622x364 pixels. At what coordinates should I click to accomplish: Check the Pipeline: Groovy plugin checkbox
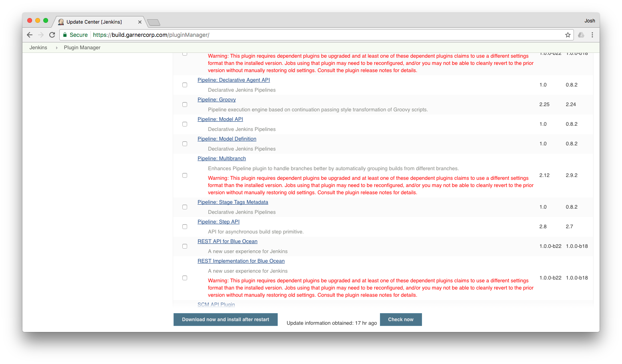coord(185,105)
